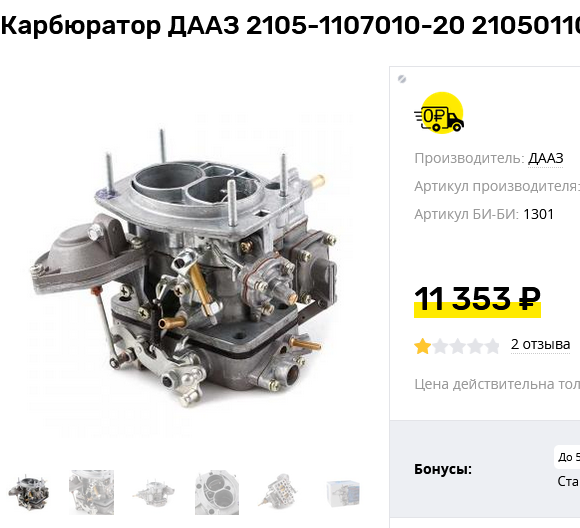This screenshot has width=580, height=528.
Task: Open the 2 отзыва reviews link
Action: (x=540, y=344)
